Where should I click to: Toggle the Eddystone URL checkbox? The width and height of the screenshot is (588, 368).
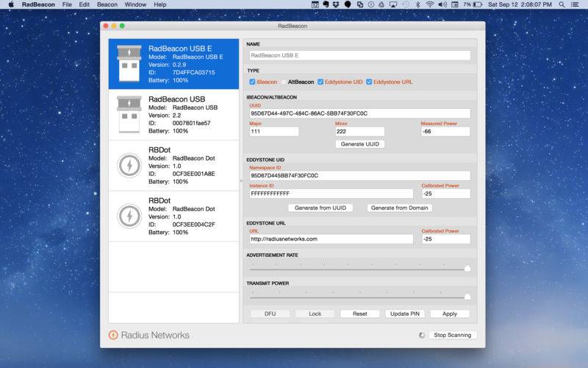coord(369,82)
